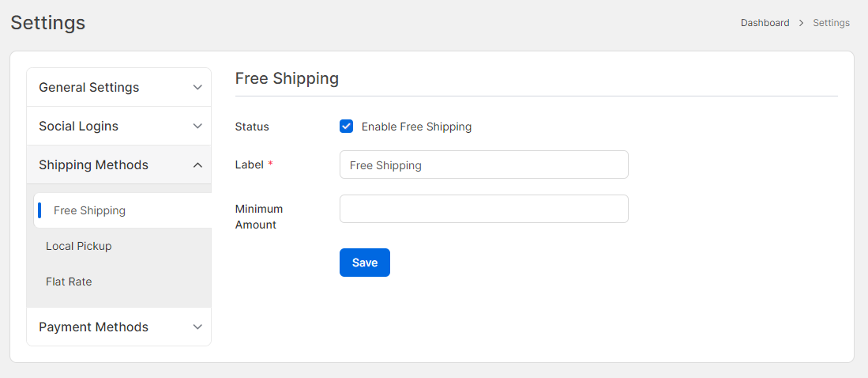The height and width of the screenshot is (378, 868).
Task: Collapse Shipping Methods chevron arrow
Action: (197, 165)
